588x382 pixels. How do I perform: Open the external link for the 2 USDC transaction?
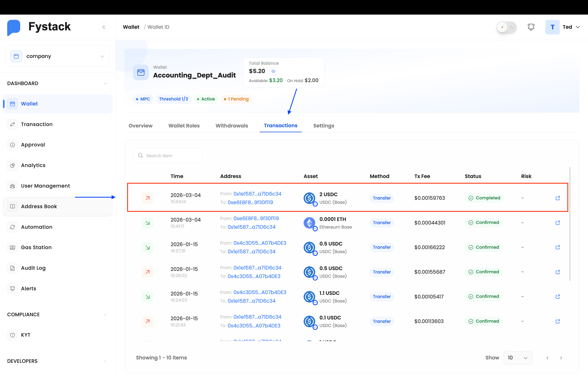[x=558, y=198]
